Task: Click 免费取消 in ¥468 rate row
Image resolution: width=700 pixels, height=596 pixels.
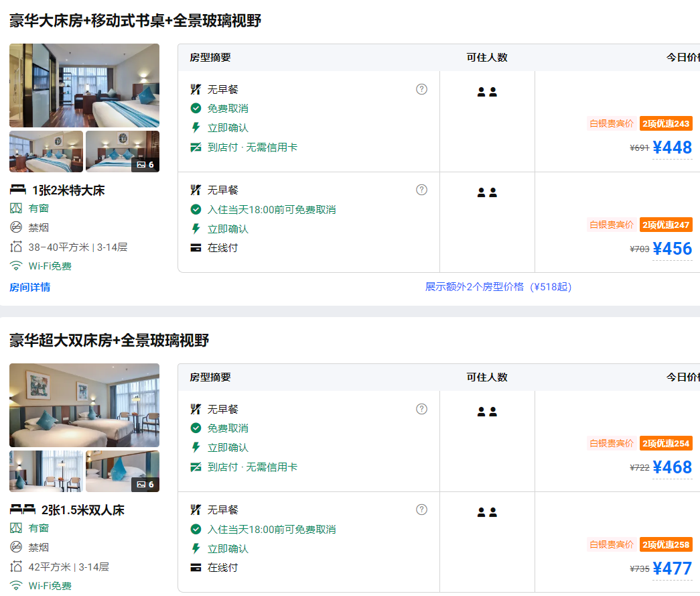Action: pos(228,428)
